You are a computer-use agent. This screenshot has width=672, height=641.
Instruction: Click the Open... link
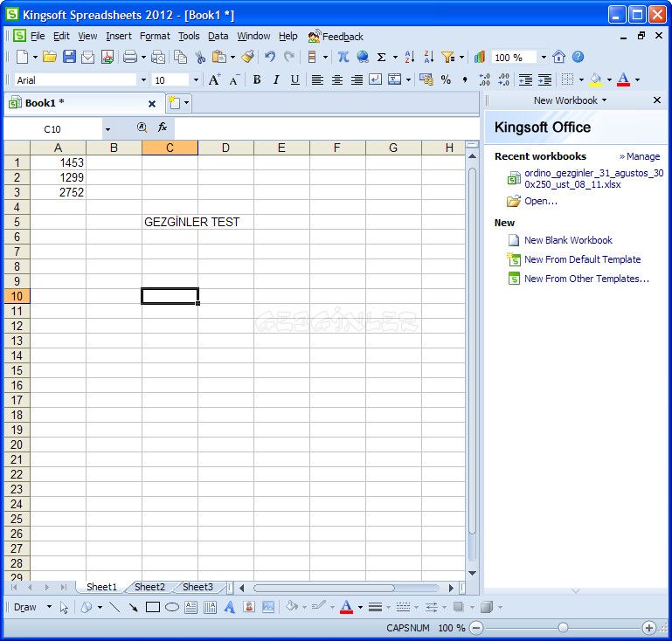tap(541, 201)
